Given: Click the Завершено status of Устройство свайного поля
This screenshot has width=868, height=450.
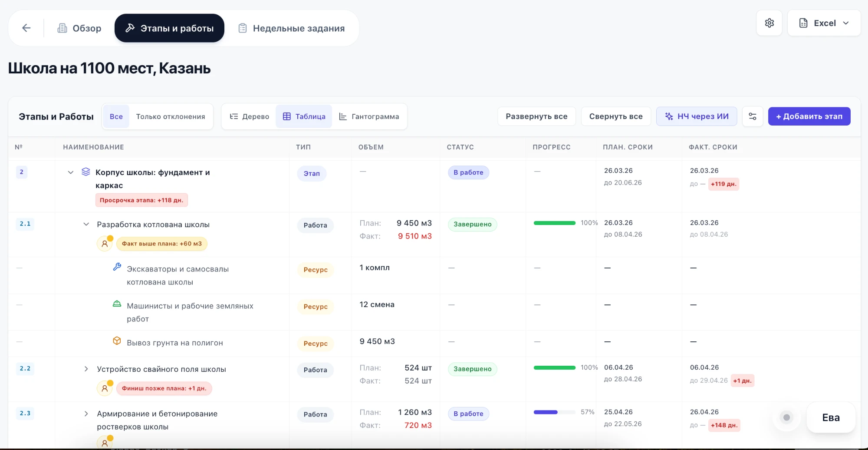Looking at the screenshot, I should (x=472, y=369).
